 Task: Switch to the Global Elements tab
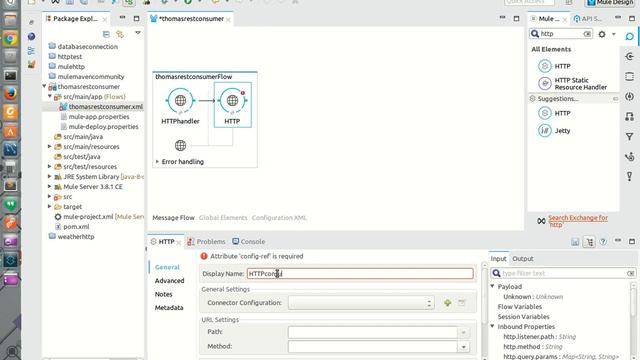click(x=223, y=218)
